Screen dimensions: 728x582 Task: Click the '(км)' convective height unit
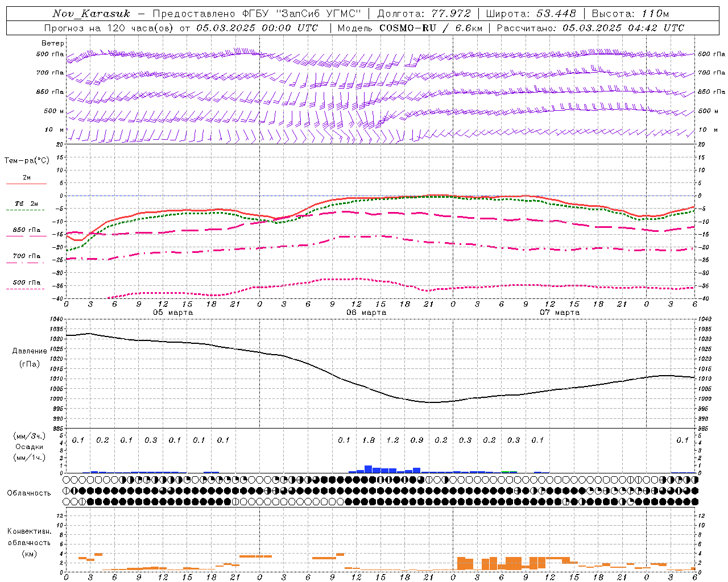(30, 554)
